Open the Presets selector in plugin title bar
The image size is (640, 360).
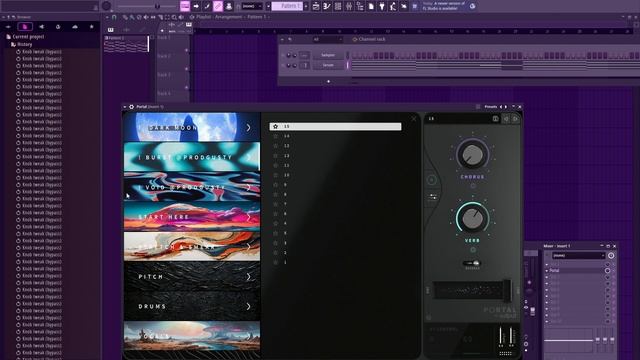[490, 107]
